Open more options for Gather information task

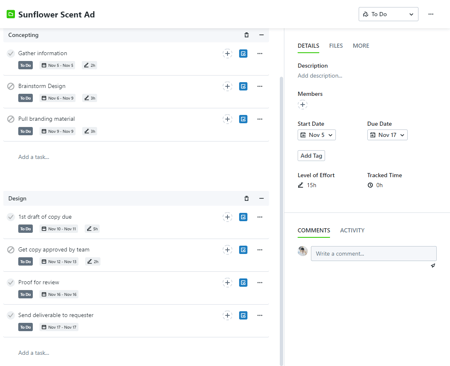click(260, 53)
